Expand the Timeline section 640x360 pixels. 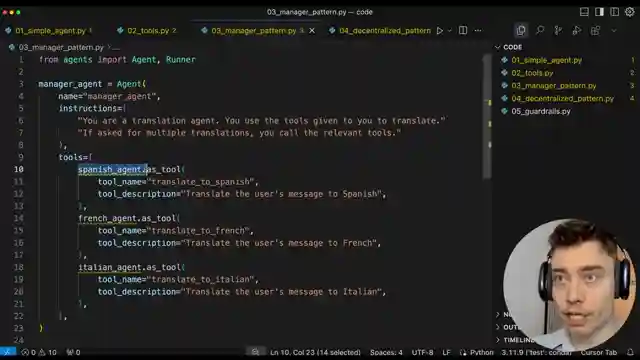pos(514,340)
